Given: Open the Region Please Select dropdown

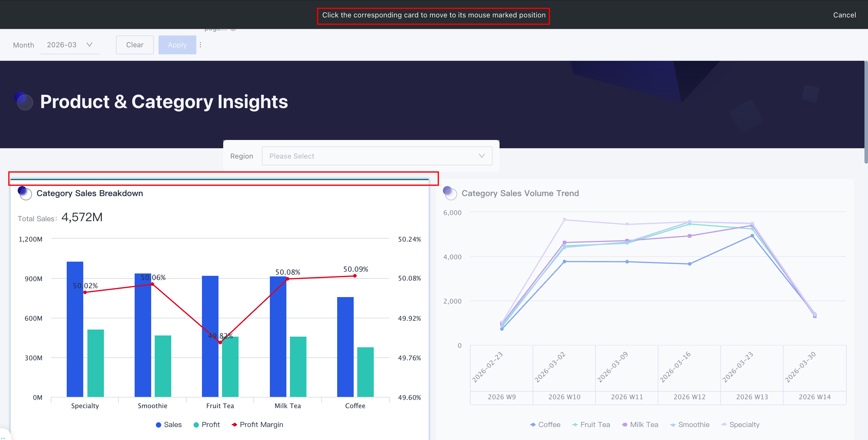Looking at the screenshot, I should (x=377, y=156).
